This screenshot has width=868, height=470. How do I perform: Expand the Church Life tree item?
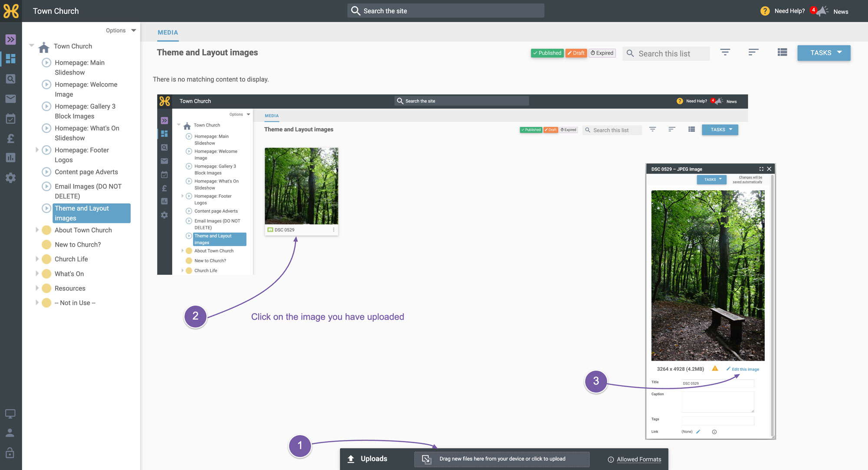click(x=37, y=259)
